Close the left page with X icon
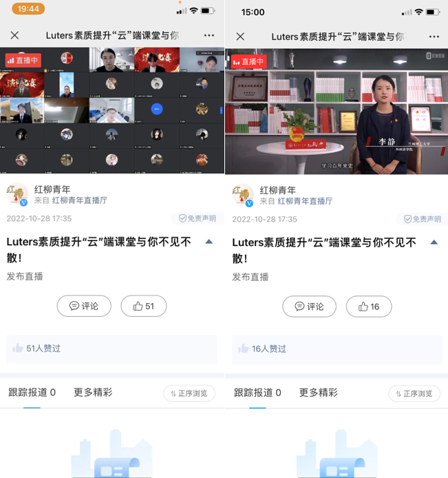 point(15,35)
